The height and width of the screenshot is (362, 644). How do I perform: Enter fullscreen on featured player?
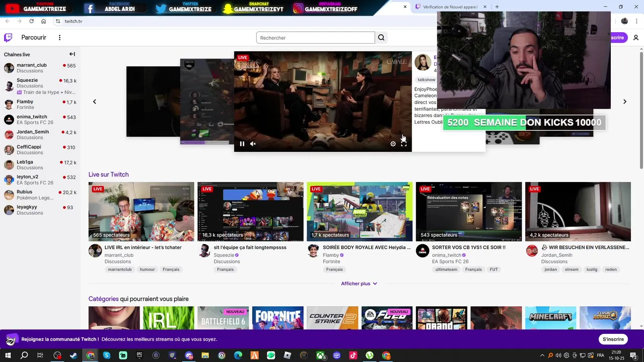pos(404,144)
